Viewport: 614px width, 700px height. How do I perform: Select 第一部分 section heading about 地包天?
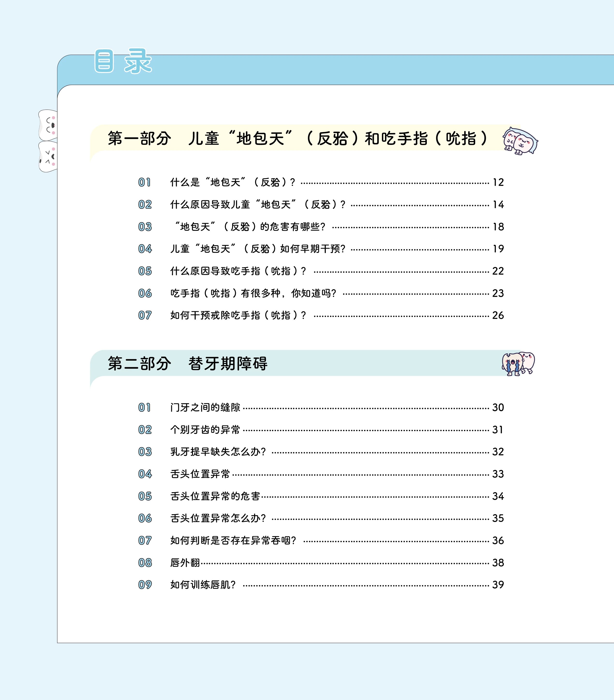click(297, 139)
